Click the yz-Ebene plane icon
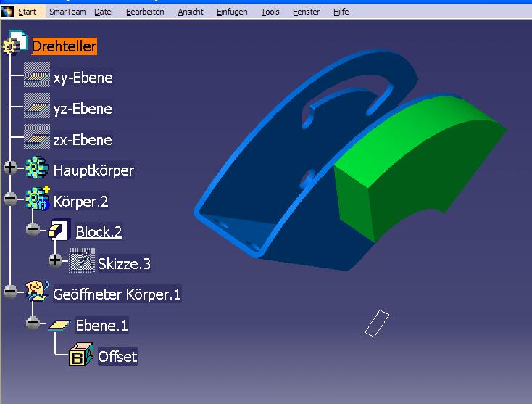The width and height of the screenshot is (532, 404). coord(37,106)
